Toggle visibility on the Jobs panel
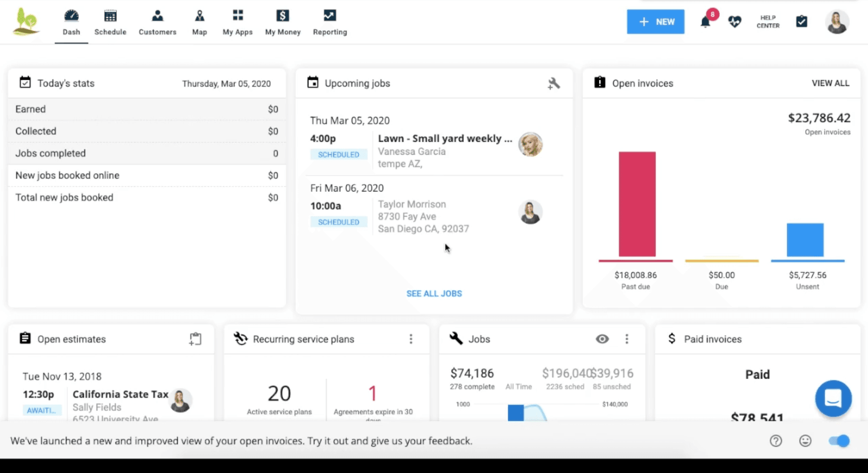 [603, 339]
